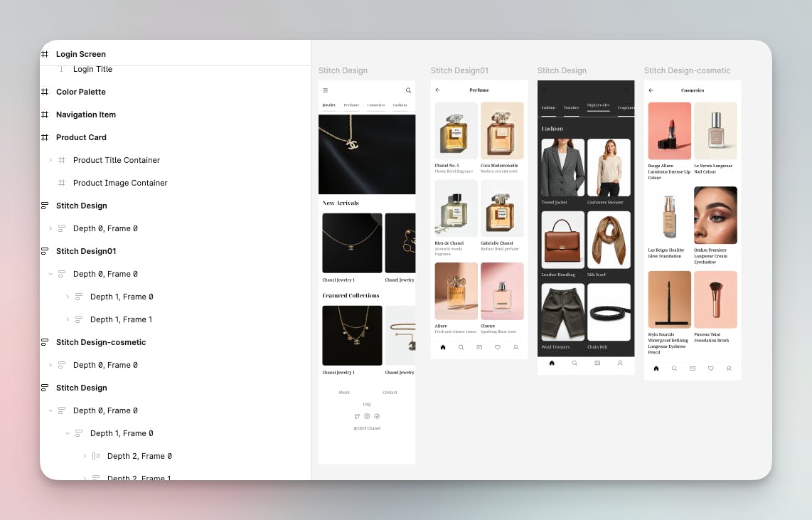Click the search icon atop the jewelry mockup

[408, 90]
